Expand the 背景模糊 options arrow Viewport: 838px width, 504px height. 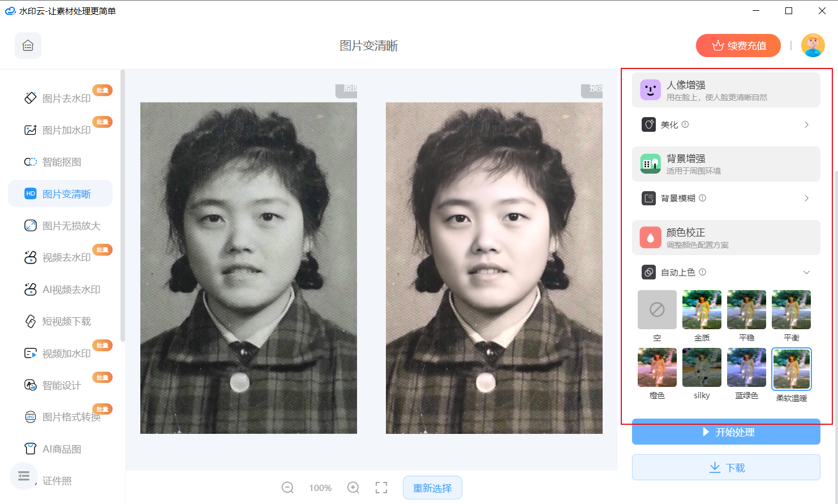[806, 198]
